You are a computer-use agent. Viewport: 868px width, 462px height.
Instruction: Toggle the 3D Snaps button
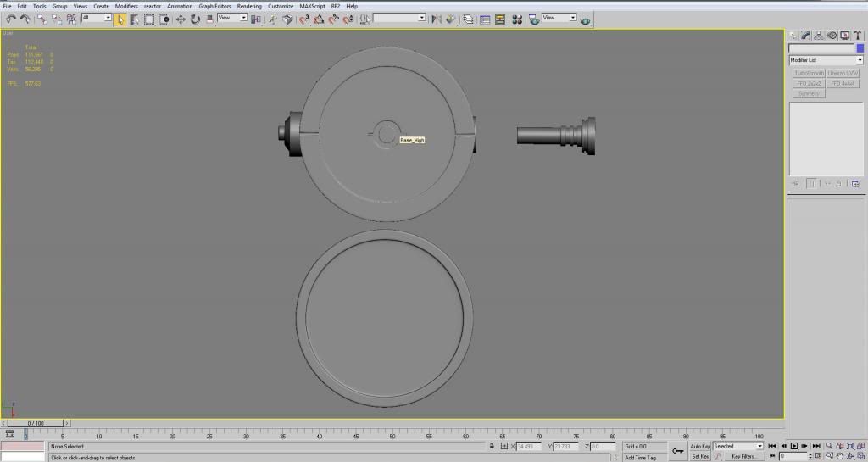303,19
